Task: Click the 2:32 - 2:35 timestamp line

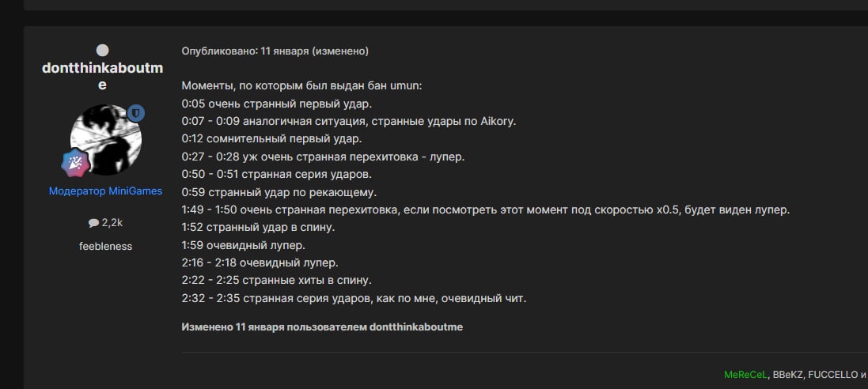Action: click(354, 298)
